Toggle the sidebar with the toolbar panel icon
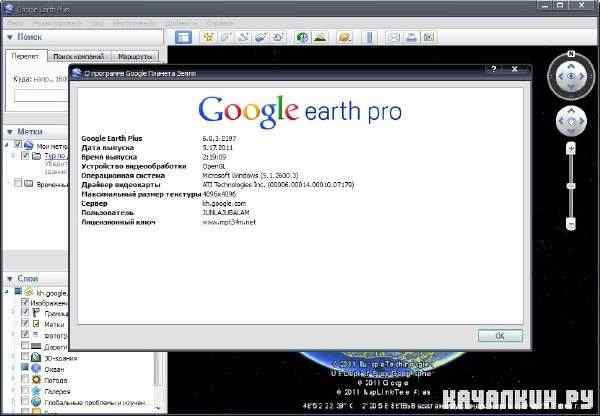This screenshot has width=600, height=416. click(x=184, y=37)
